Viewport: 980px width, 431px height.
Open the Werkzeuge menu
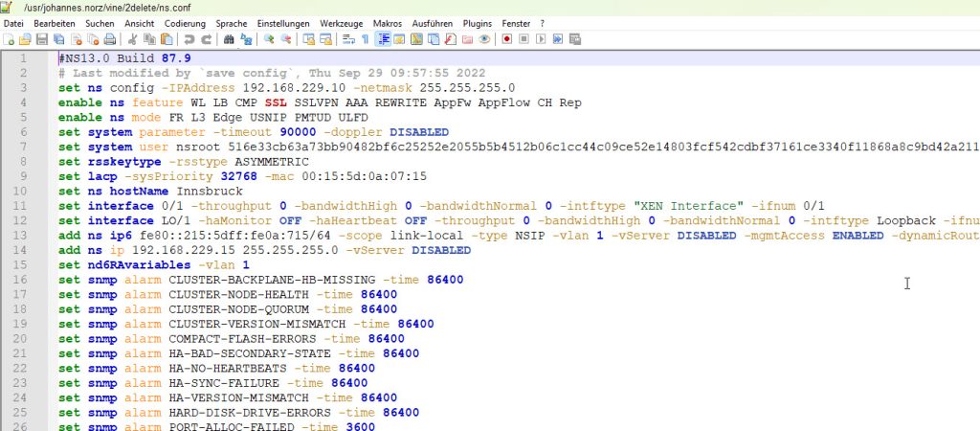(342, 24)
